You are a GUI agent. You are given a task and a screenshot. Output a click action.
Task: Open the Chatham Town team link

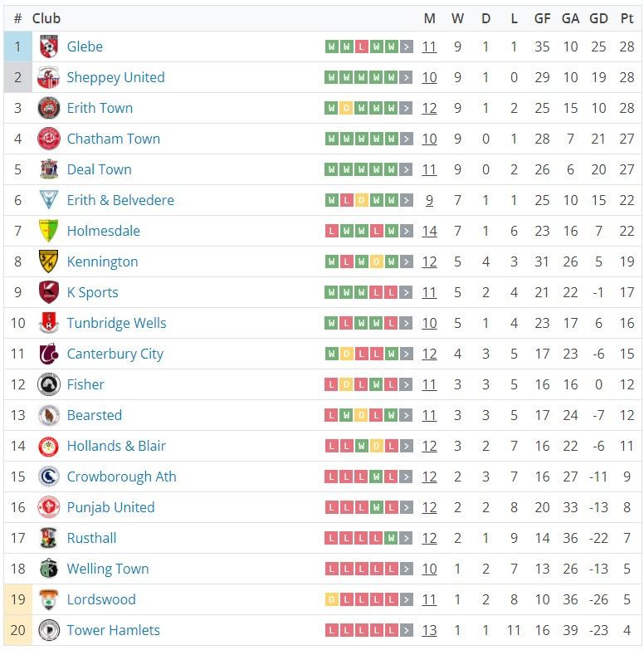pyautogui.click(x=113, y=139)
